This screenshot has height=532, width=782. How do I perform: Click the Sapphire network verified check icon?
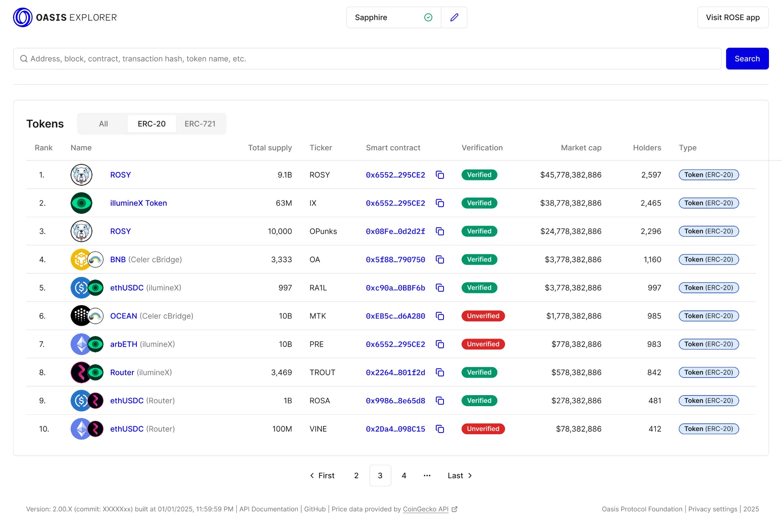click(428, 18)
